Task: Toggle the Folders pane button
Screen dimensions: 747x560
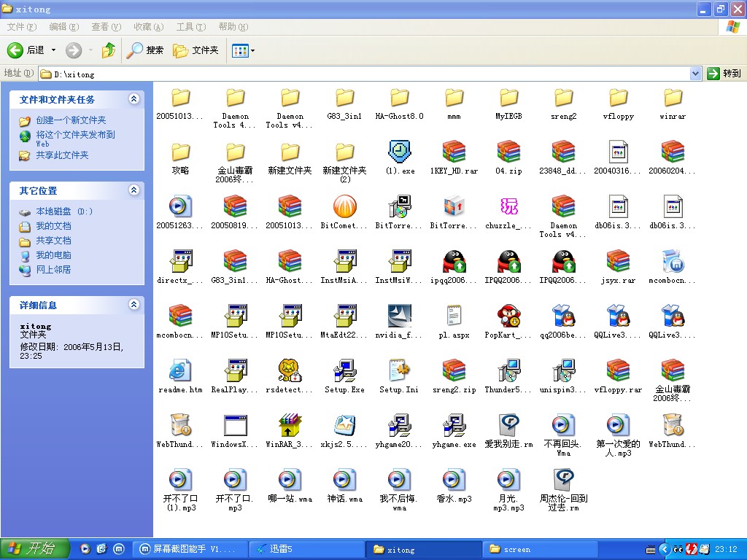Action: (x=196, y=50)
